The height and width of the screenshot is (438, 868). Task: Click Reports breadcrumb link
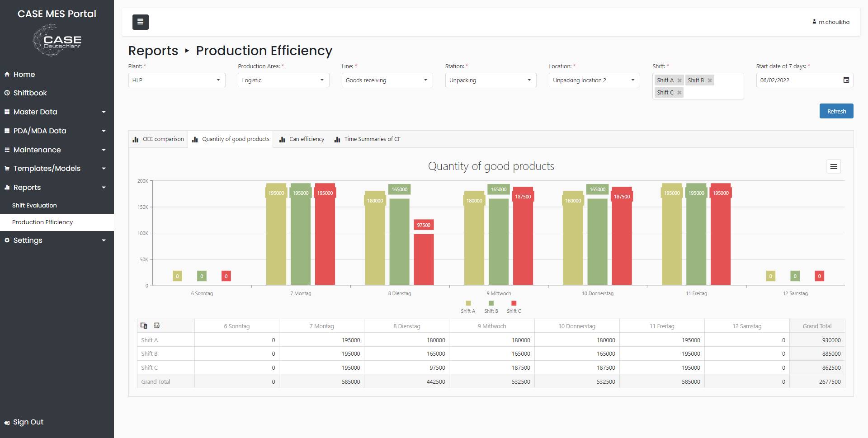[x=153, y=51]
